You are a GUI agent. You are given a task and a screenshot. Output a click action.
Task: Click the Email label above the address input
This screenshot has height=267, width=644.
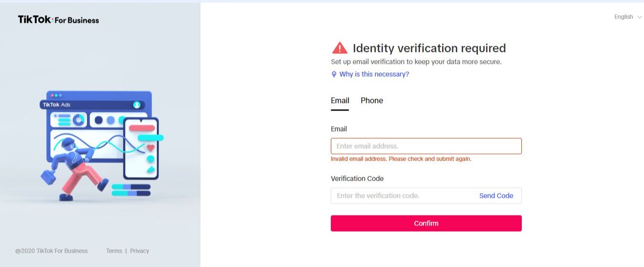click(339, 129)
